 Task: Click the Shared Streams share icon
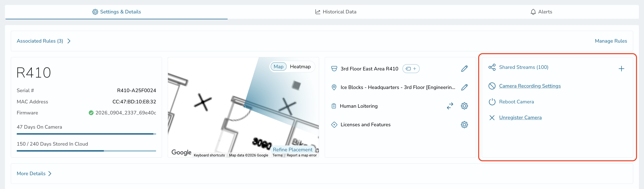492,67
